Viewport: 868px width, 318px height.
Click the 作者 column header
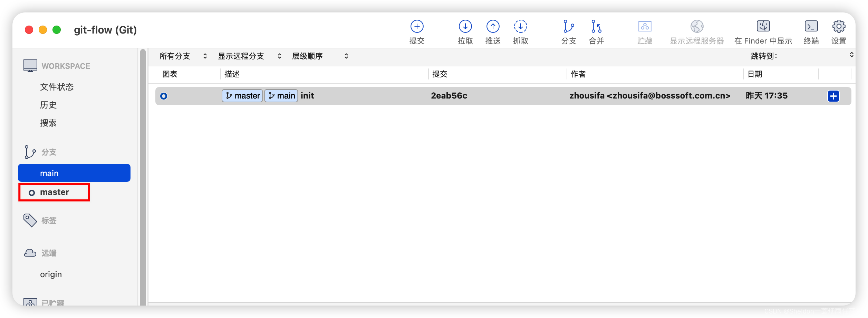click(578, 74)
